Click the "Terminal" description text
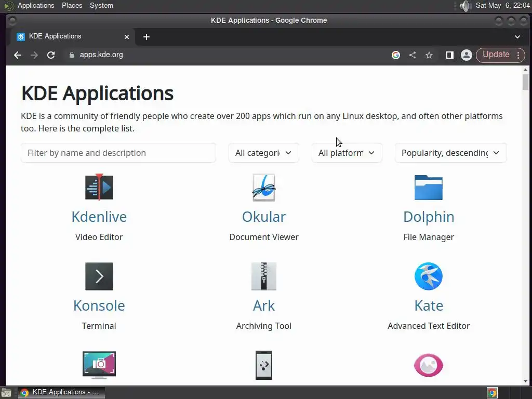Screen dimensions: 532x399 (99, 326)
